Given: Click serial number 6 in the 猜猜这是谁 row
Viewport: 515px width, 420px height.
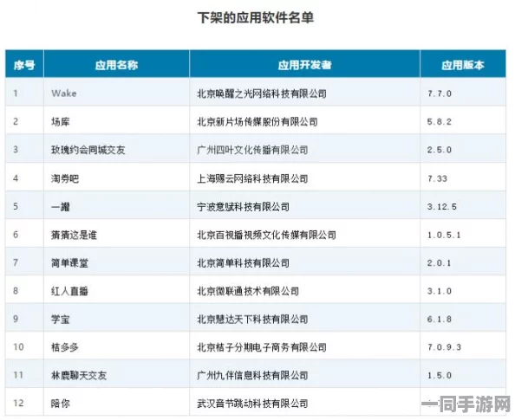Looking at the screenshot, I should pos(16,235).
